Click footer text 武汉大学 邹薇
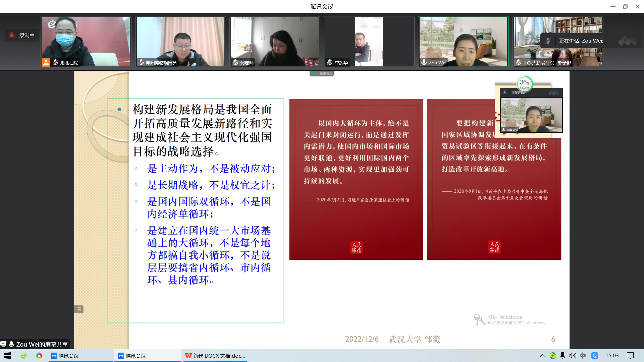This screenshot has width=644, height=362. pyautogui.click(x=415, y=339)
